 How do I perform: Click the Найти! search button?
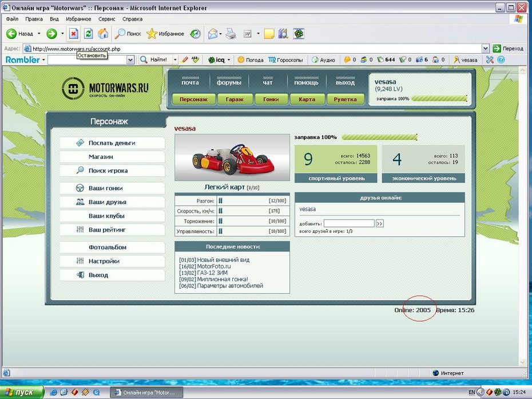pos(154,59)
